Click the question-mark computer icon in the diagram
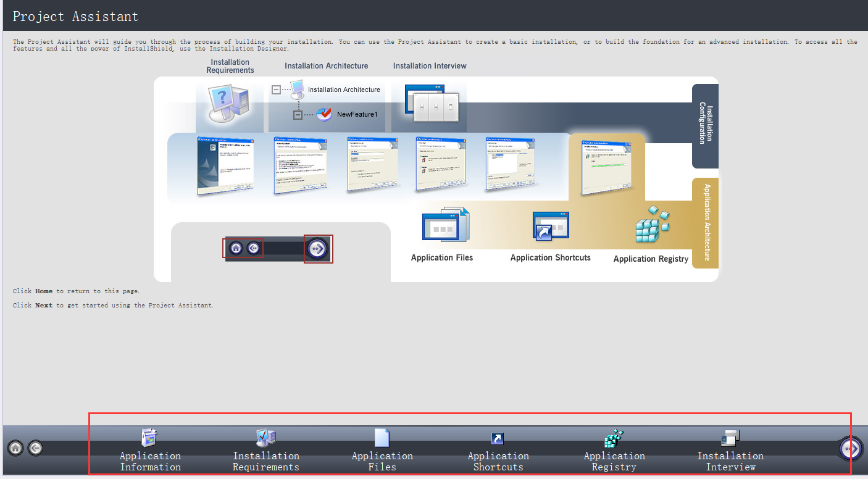This screenshot has height=479, width=868. coord(228,104)
